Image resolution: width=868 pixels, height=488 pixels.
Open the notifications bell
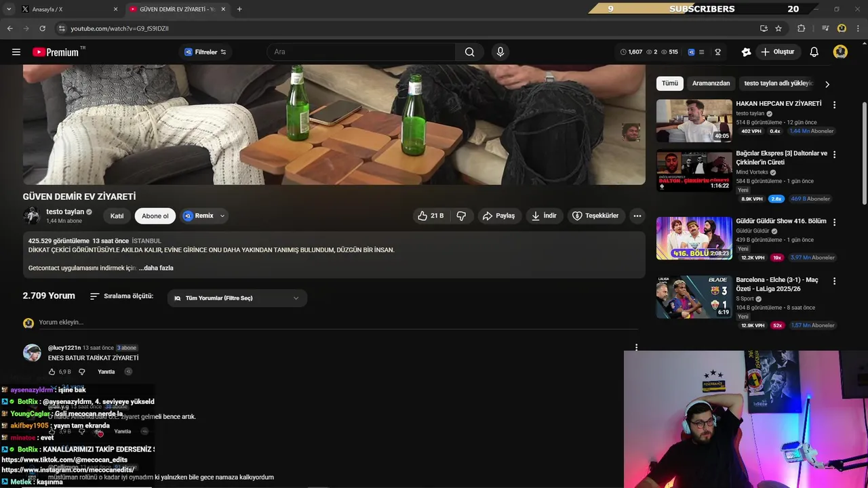[x=814, y=52]
